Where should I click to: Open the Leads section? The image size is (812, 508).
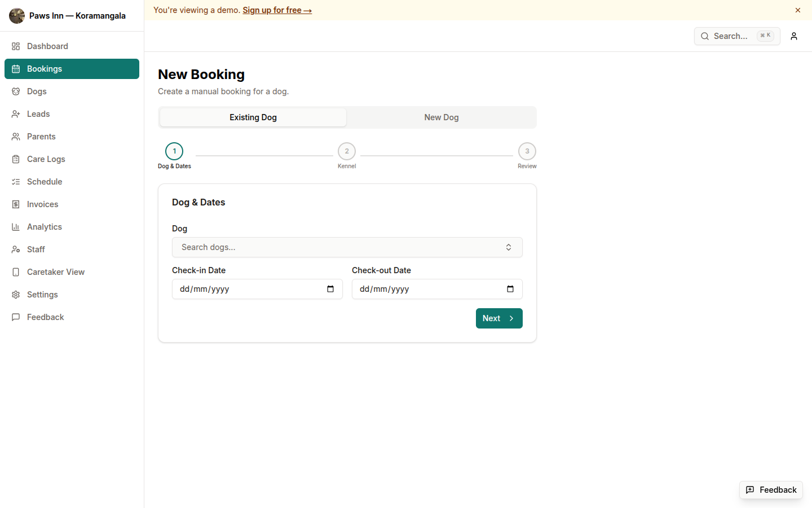pos(38,113)
